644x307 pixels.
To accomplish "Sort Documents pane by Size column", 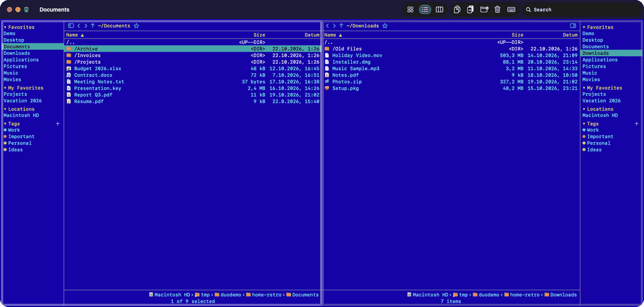I will [x=259, y=35].
